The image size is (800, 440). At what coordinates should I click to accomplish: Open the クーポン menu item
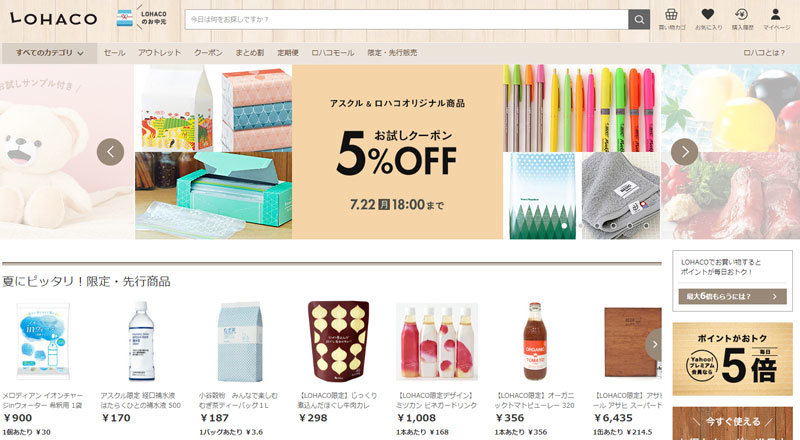tap(208, 53)
